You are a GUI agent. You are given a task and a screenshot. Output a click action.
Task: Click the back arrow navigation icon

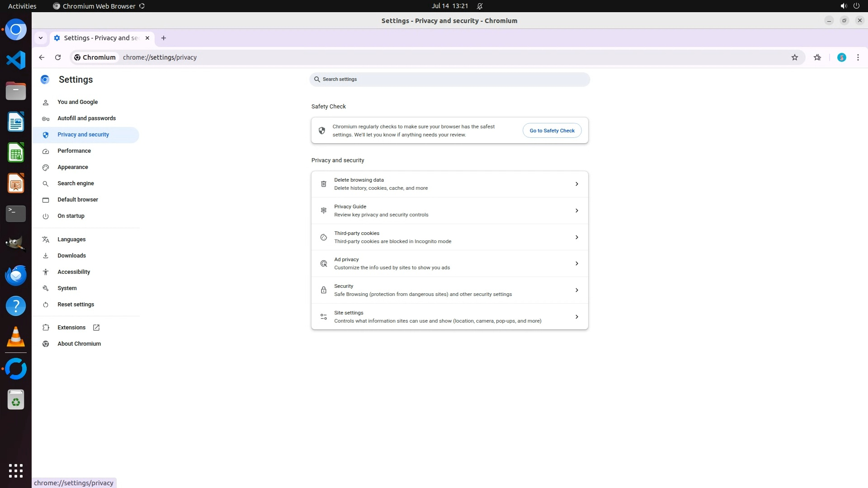point(42,57)
